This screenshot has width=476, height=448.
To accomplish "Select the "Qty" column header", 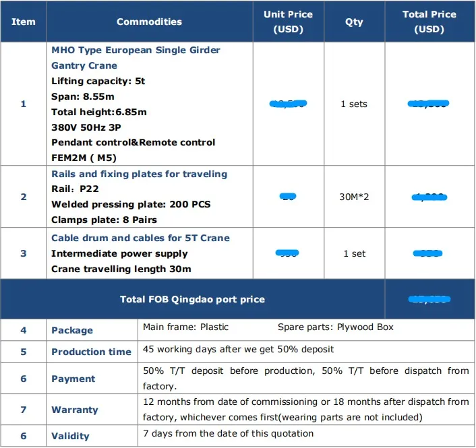I will point(354,22).
